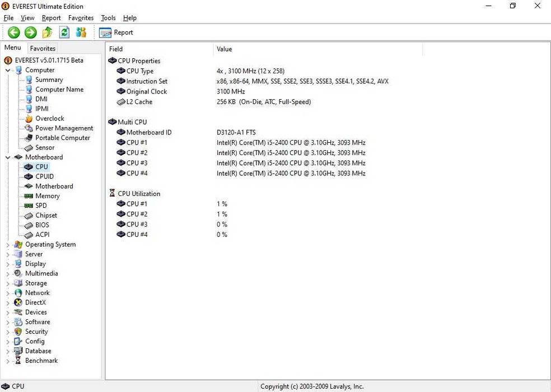Select the DirectX X logo icon
This screenshot has height=392, width=551.
tap(18, 302)
